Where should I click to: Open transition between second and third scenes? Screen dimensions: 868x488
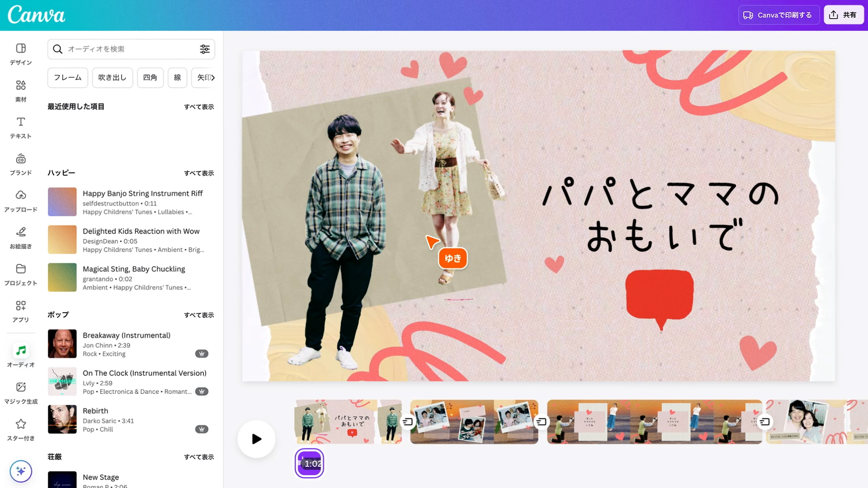pyautogui.click(x=541, y=422)
